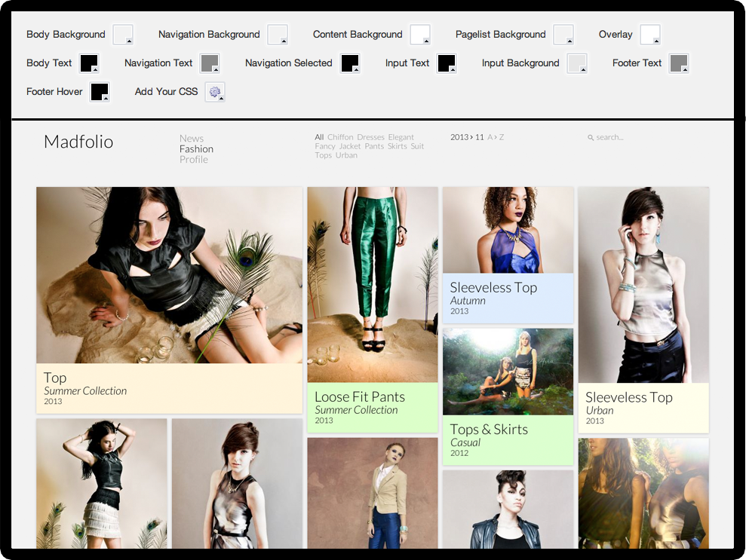Screen dimensions: 746x560
Task: Go to the News navigation item
Action: coord(192,139)
